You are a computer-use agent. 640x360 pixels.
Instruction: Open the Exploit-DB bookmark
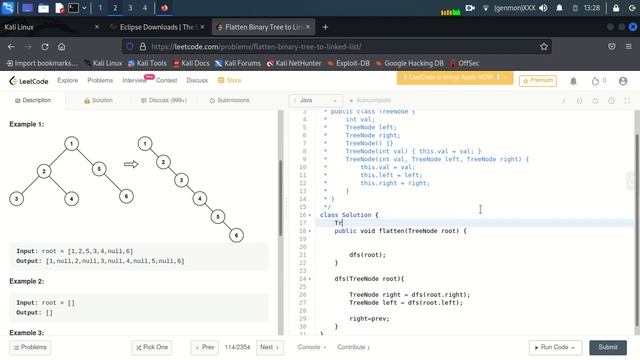tap(348, 63)
